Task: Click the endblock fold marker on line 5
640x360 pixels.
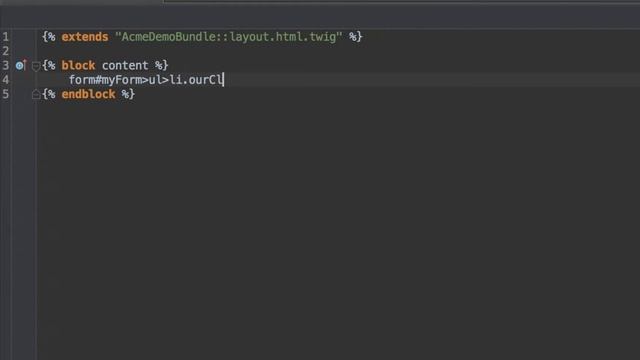Action: (x=36, y=95)
